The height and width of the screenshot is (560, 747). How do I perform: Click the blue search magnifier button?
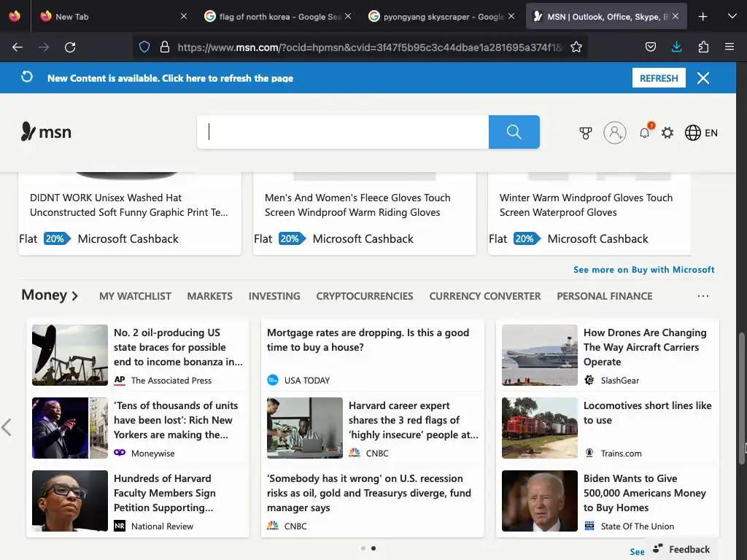(x=514, y=132)
